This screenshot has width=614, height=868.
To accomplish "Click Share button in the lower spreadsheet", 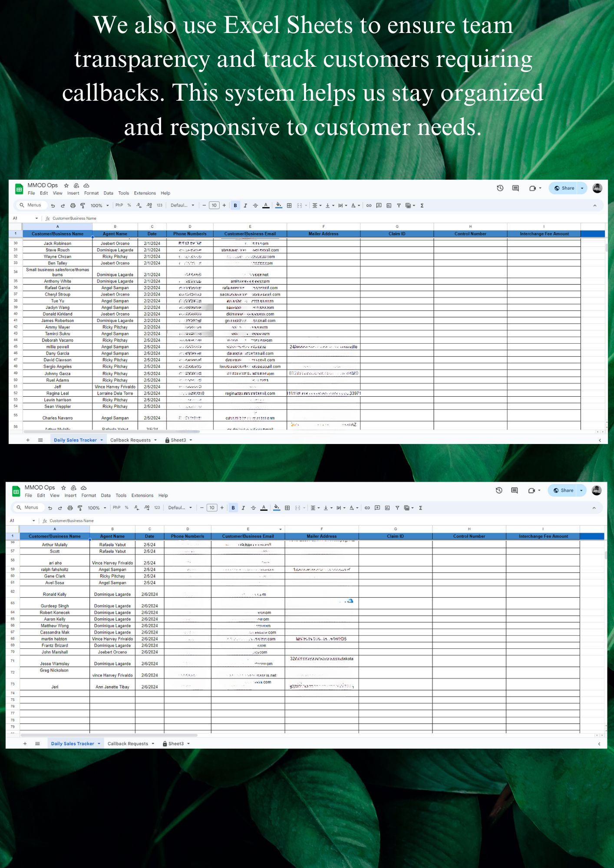I will 563,490.
